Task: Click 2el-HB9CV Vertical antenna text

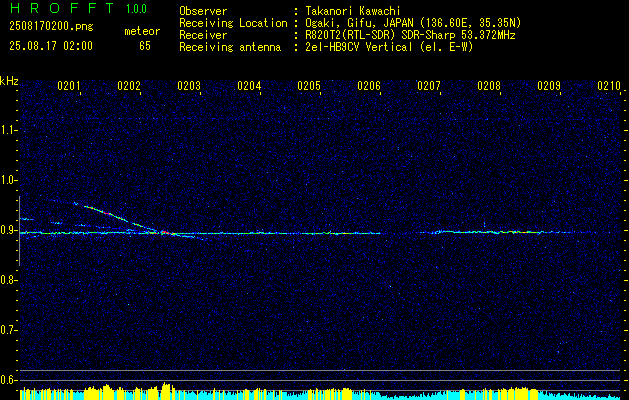Action: pos(389,47)
